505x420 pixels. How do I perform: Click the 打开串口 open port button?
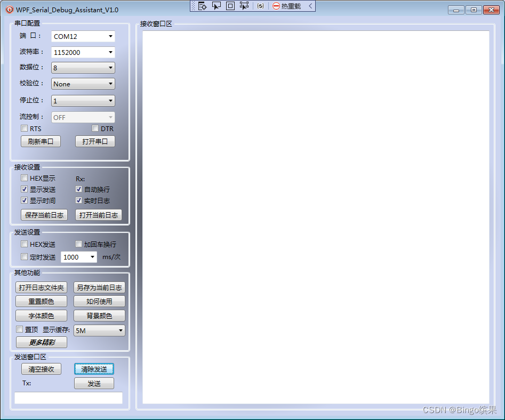pos(94,141)
